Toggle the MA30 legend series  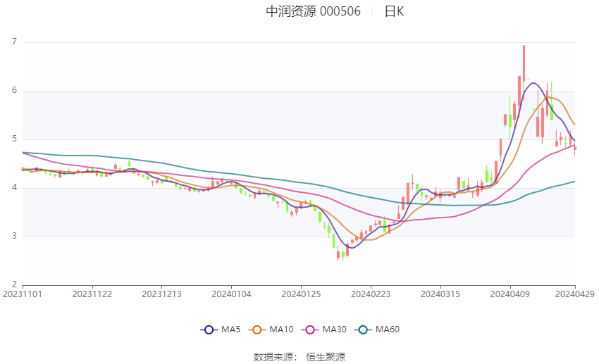(324, 330)
